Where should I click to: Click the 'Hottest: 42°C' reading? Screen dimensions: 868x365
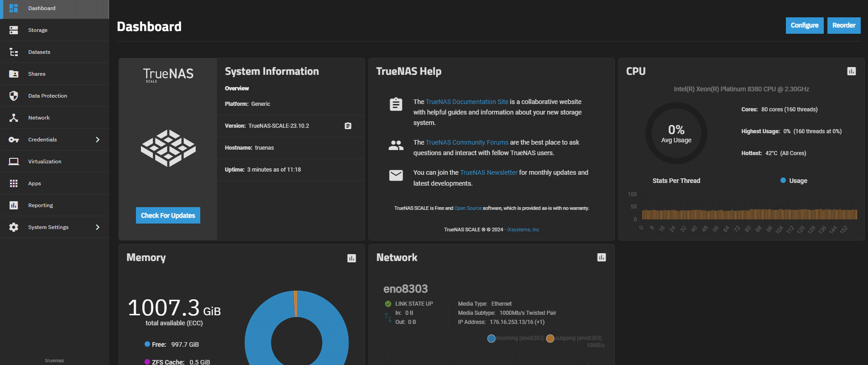coord(774,153)
